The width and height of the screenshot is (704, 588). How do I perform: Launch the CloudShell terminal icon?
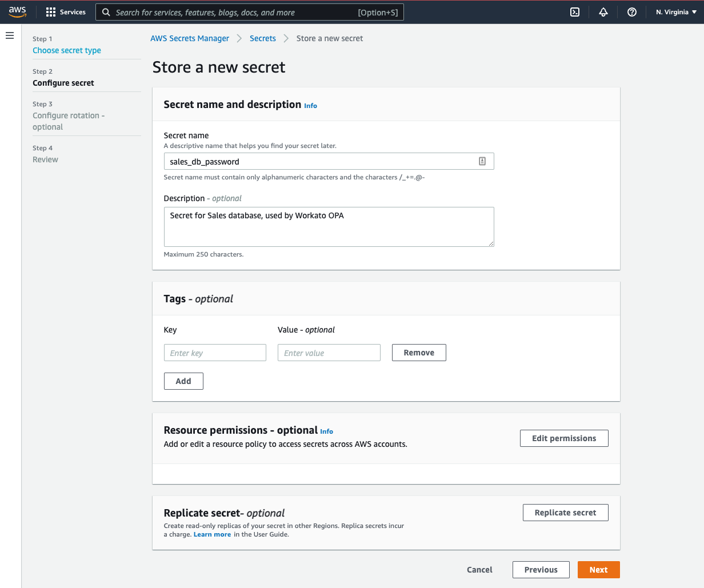pos(575,11)
